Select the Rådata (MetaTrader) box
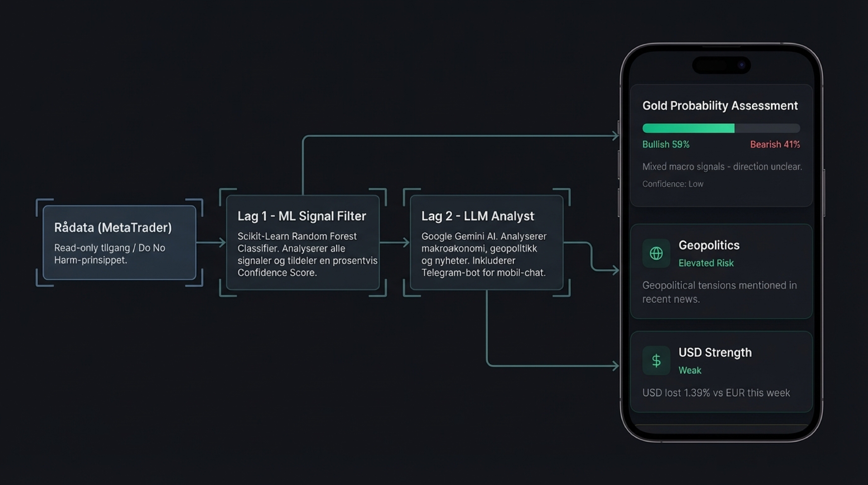The width and height of the screenshot is (868, 485). coord(119,242)
